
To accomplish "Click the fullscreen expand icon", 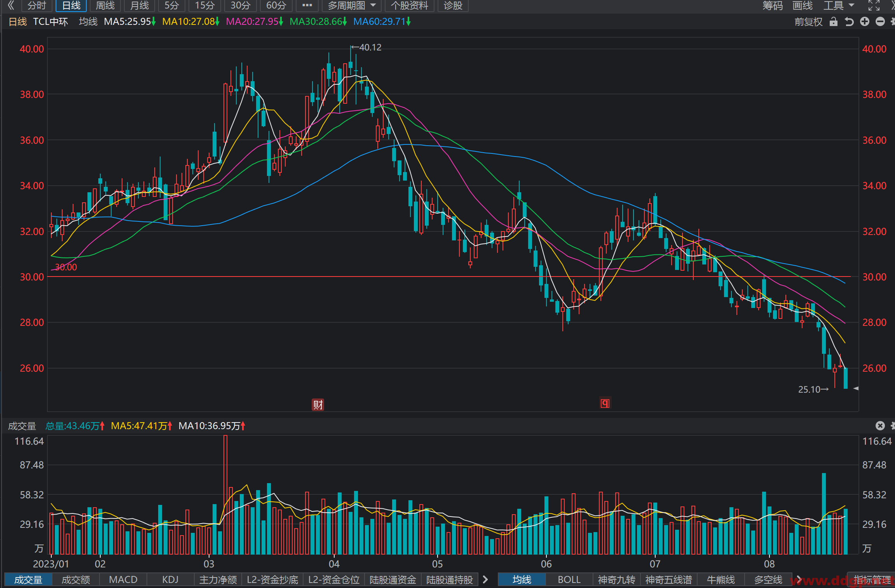I will click(x=874, y=5).
